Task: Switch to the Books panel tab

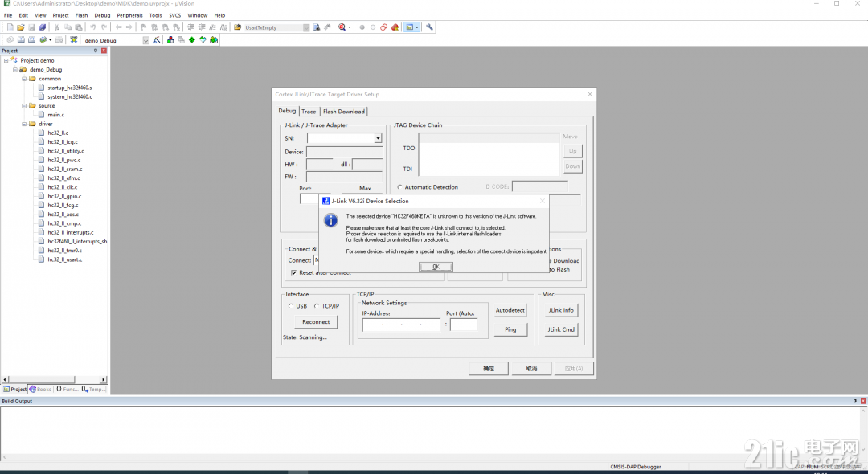Action: pos(40,390)
